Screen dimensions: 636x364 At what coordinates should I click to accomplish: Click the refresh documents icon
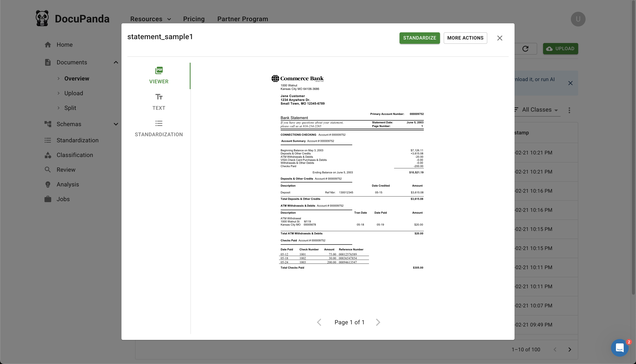[525, 49]
